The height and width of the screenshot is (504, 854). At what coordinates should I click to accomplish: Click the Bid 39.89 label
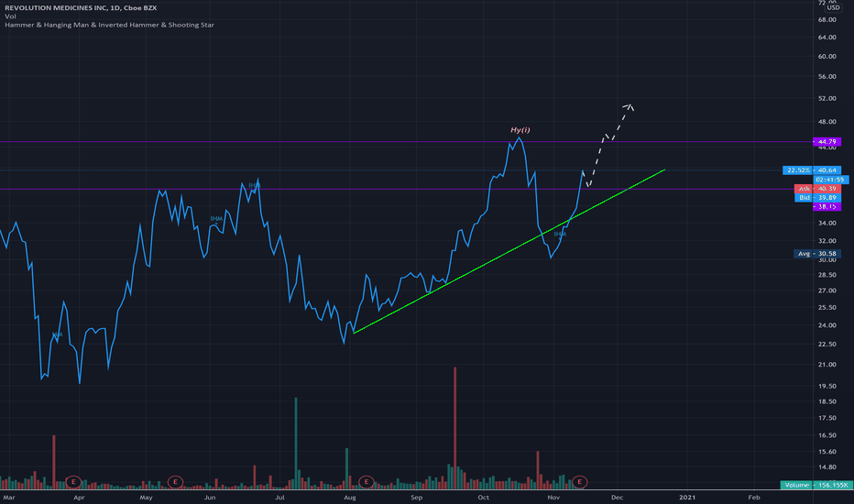(817, 198)
